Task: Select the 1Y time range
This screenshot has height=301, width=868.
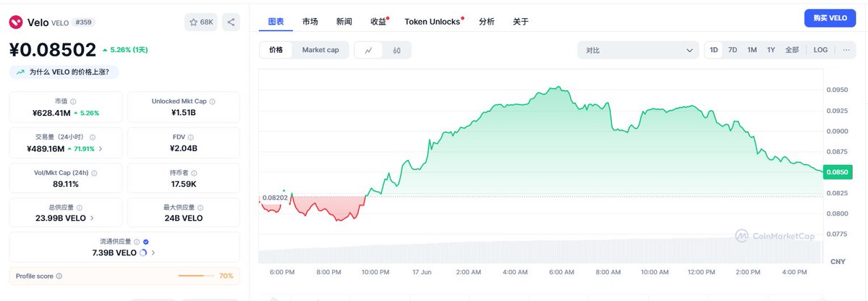Action: click(771, 50)
